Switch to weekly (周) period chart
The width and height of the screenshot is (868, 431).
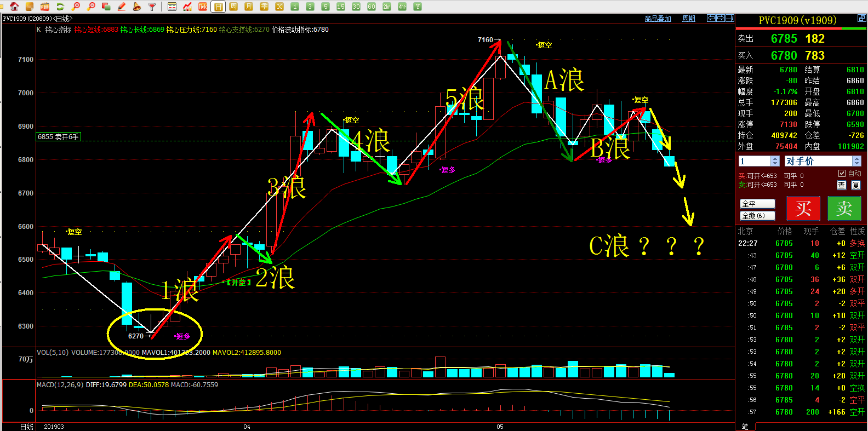[233, 7]
